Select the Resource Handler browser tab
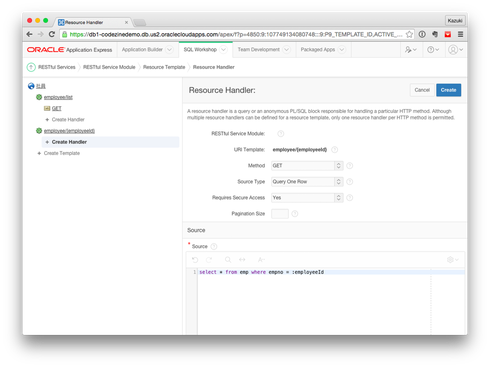490x367 pixels. pos(92,22)
